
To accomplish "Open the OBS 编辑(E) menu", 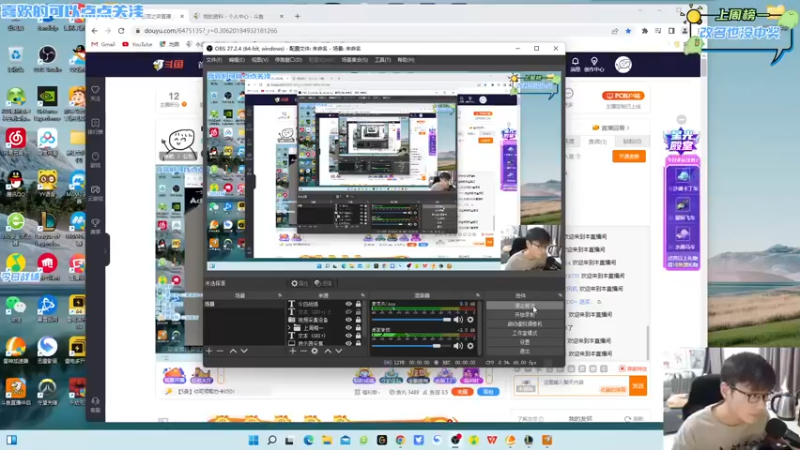I will 236,60.
